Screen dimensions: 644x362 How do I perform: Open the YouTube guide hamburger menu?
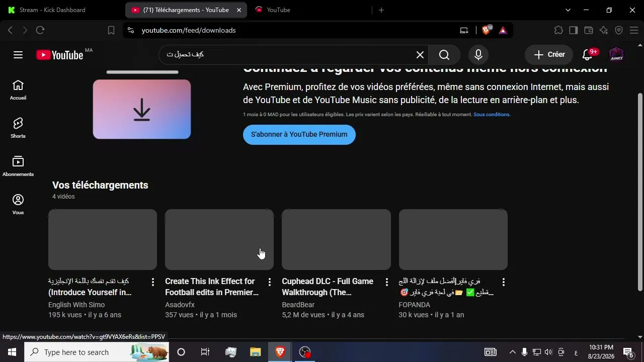click(18, 55)
